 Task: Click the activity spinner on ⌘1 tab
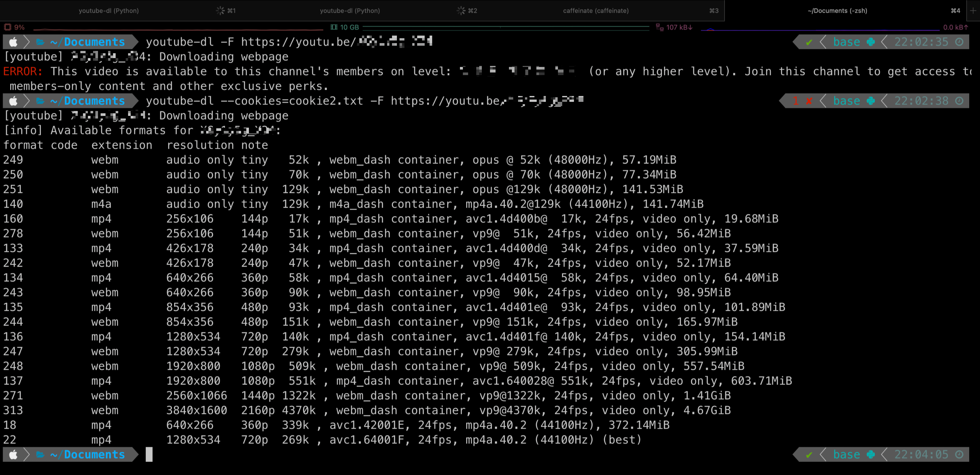pos(220,11)
